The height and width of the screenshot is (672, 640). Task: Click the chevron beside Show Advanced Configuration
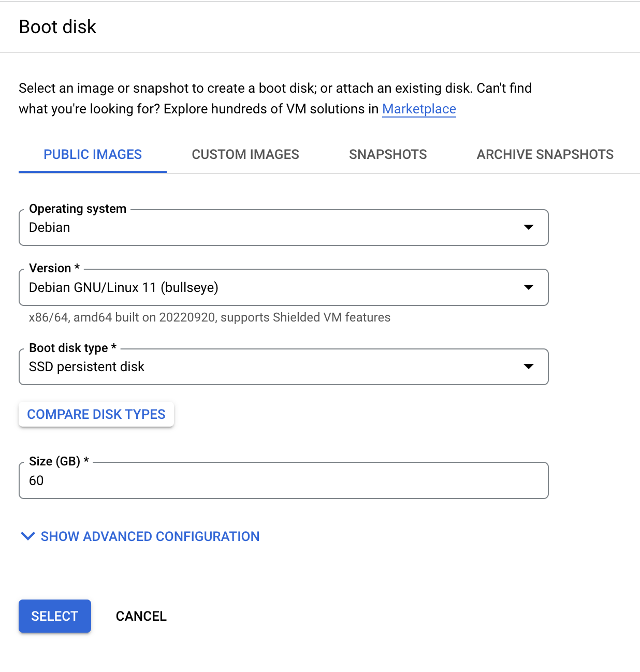[27, 536]
